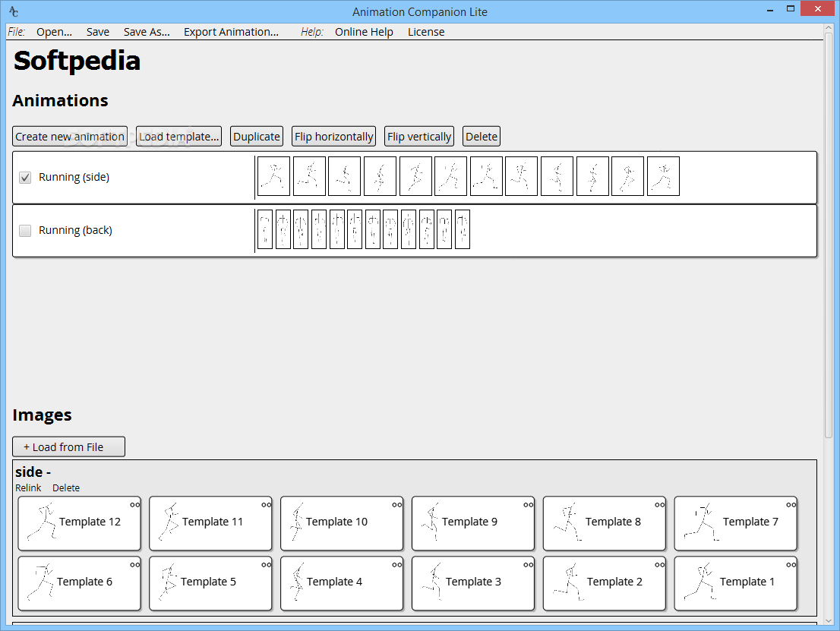Select last frame of Running (side) animation
840x631 pixels.
tap(663, 176)
